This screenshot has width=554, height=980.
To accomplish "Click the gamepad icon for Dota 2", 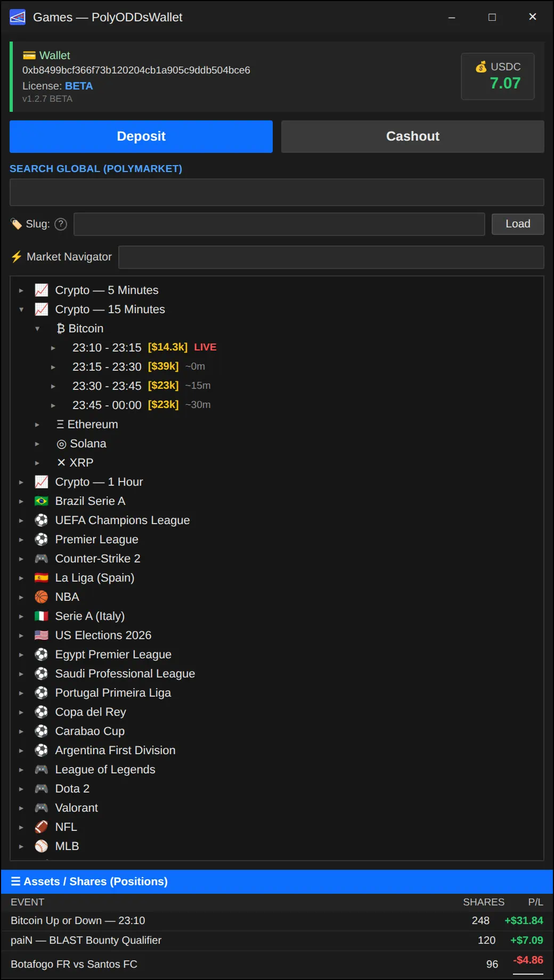I will click(42, 789).
